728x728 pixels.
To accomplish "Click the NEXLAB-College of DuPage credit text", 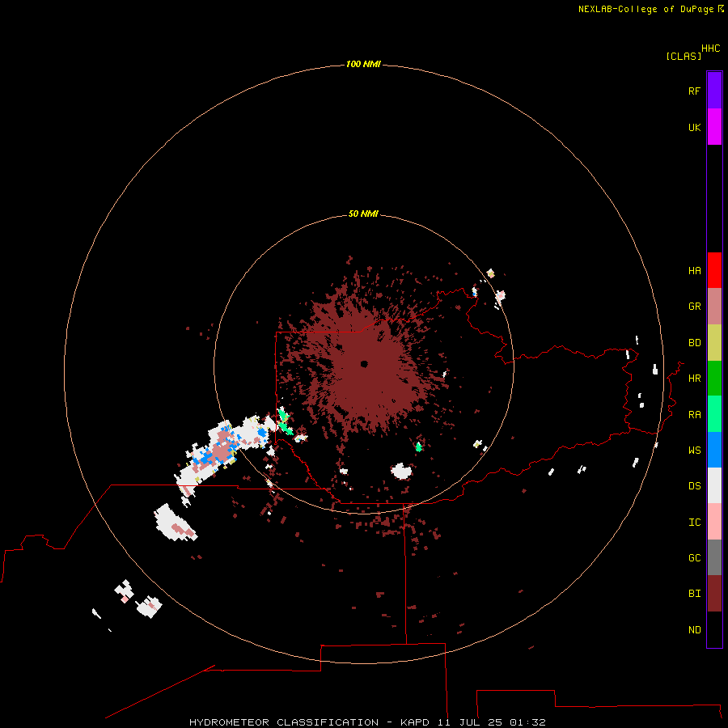I will [x=645, y=9].
